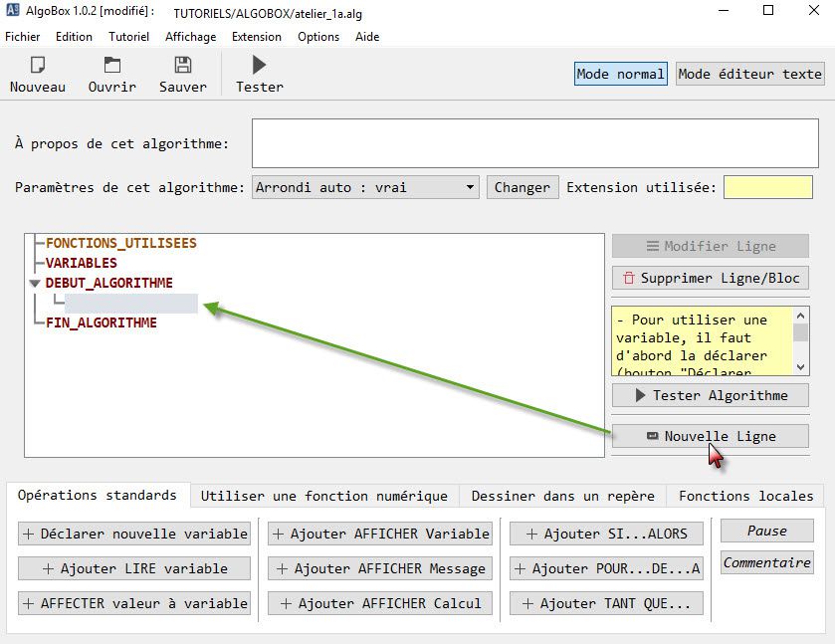Click Ajouter LIRE variable button

(x=134, y=569)
